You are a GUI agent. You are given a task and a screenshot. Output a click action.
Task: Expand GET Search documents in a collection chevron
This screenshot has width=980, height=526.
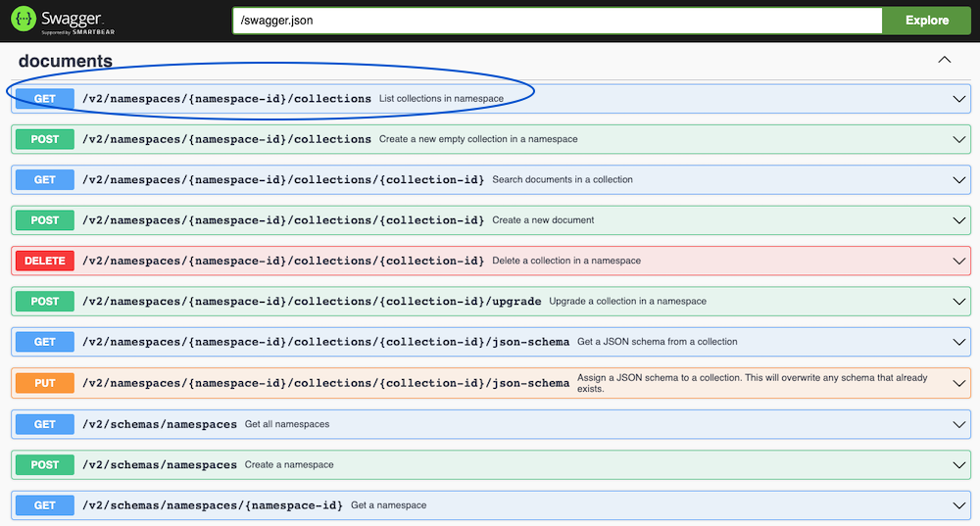[x=958, y=180]
